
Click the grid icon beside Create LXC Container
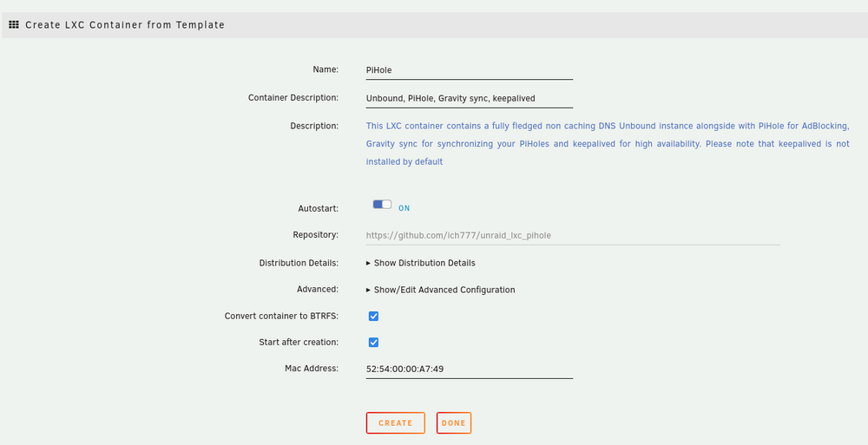pos(14,25)
